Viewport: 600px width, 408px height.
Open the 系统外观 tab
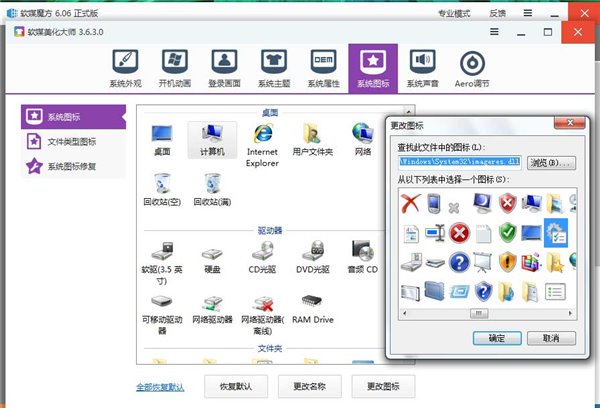125,69
